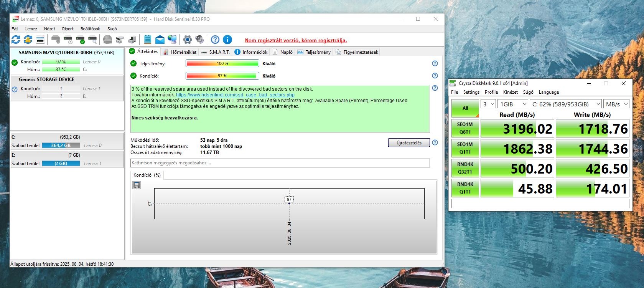Click help icon beside Kondíció bar
The height and width of the screenshot is (288, 644).
tap(435, 76)
